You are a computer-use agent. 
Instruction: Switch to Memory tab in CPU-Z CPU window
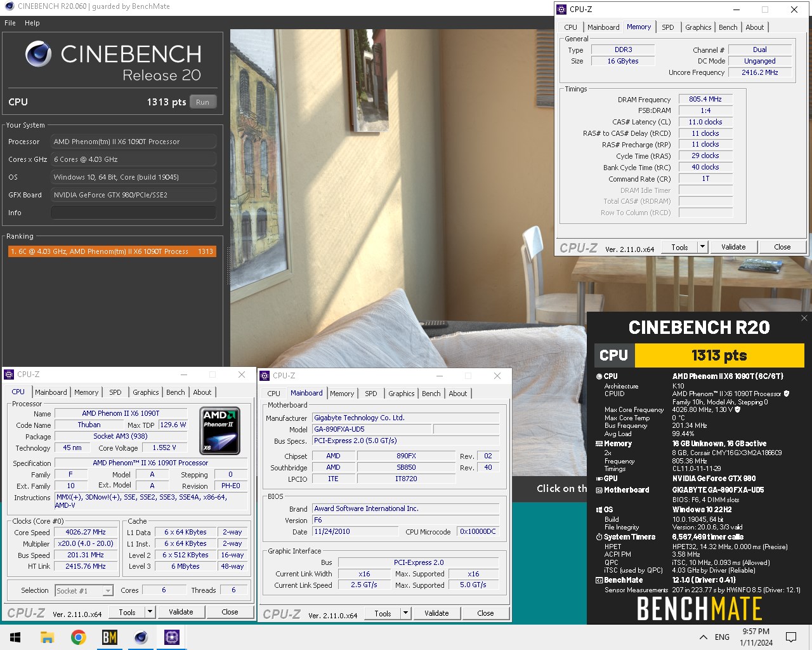86,392
